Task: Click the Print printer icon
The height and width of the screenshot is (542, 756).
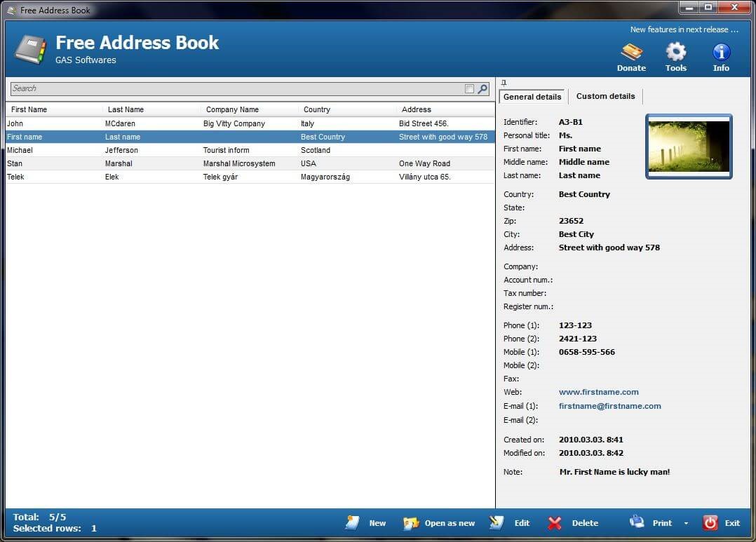Action: [637, 522]
